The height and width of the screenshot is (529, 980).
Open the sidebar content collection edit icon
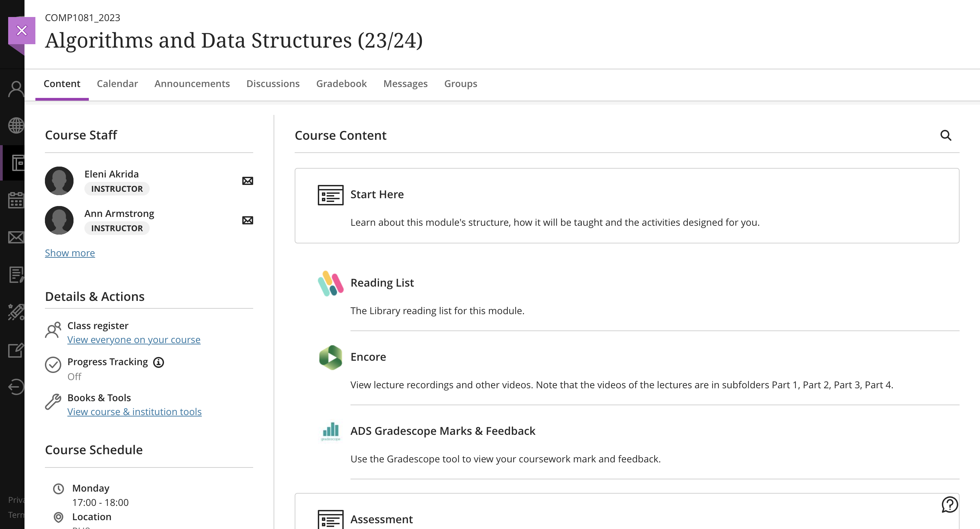tap(16, 350)
